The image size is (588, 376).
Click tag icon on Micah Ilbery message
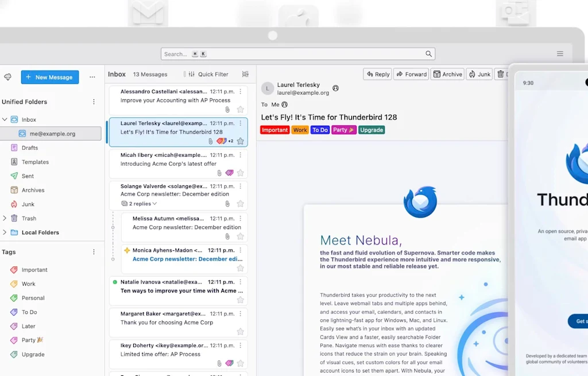click(x=229, y=173)
